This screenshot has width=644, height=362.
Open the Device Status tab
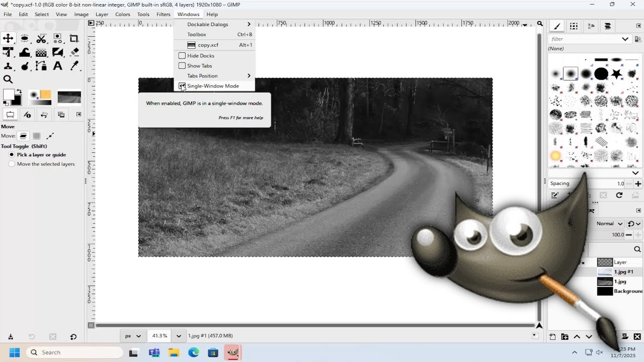pyautogui.click(x=27, y=115)
